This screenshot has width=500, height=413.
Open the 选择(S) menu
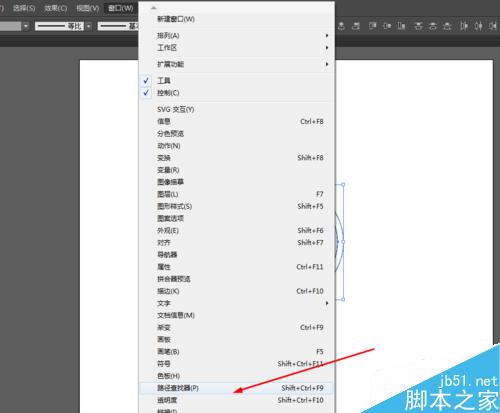point(24,8)
